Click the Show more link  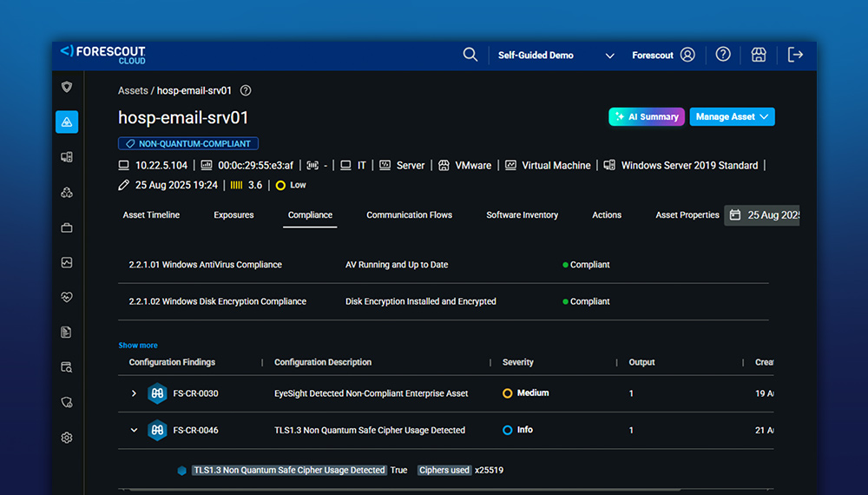pyautogui.click(x=138, y=345)
